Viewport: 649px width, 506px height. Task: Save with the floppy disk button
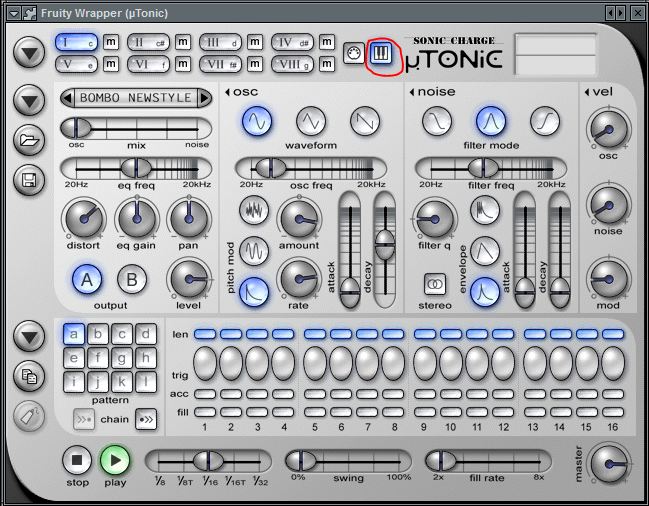[x=29, y=180]
